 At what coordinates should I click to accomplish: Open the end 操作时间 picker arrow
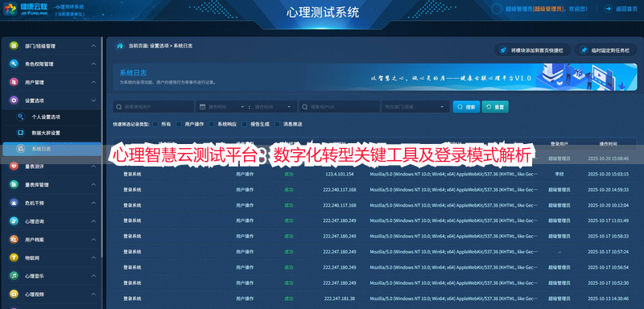290,107
